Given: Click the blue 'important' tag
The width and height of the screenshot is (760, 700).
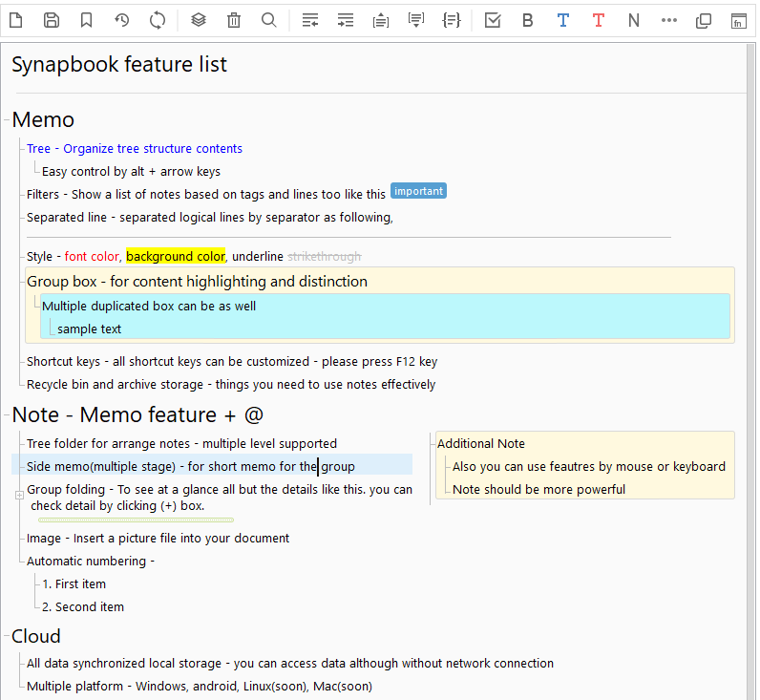Looking at the screenshot, I should [418, 191].
